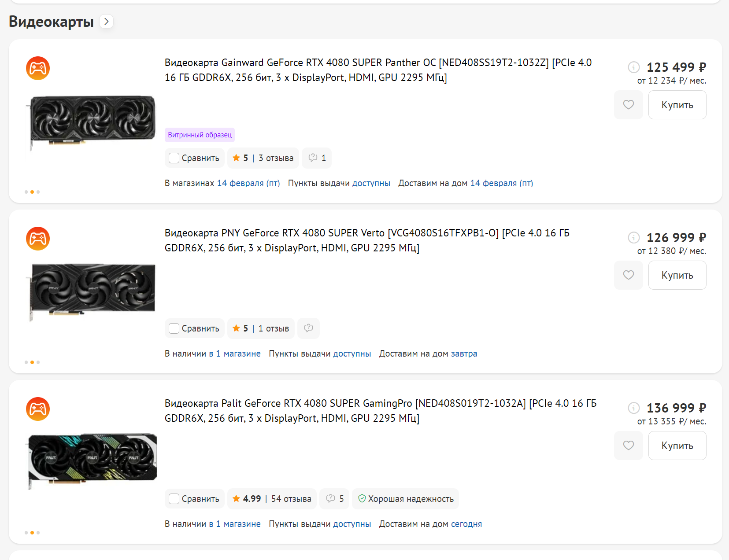The width and height of the screenshot is (729, 560).
Task: Click delivery сегодня link on Palit card
Action: [x=466, y=524]
